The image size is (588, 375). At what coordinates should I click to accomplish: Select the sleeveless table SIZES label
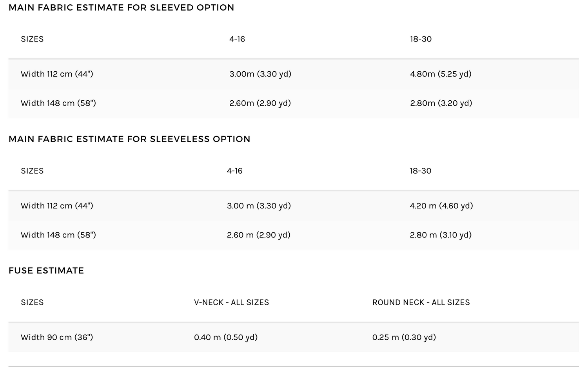pyautogui.click(x=32, y=171)
